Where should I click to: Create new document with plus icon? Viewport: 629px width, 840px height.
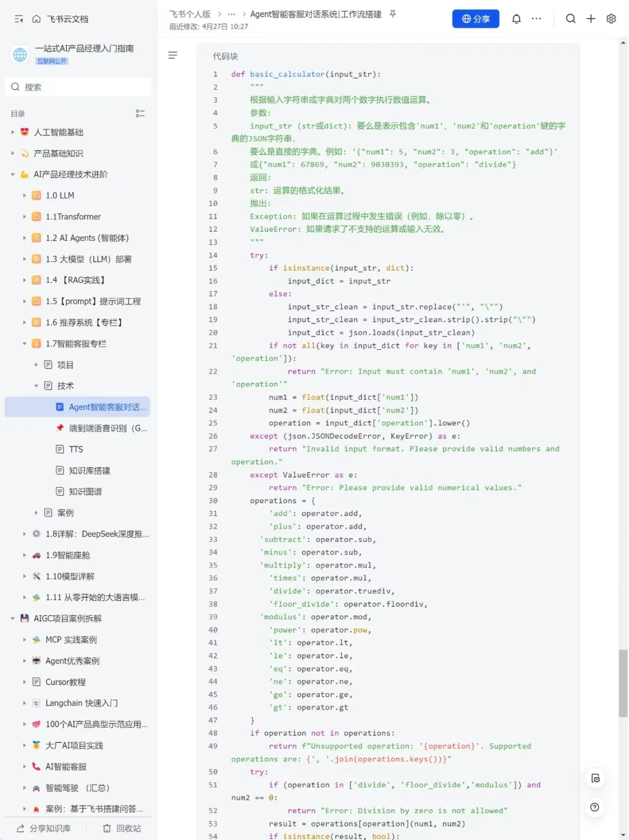pyautogui.click(x=591, y=19)
